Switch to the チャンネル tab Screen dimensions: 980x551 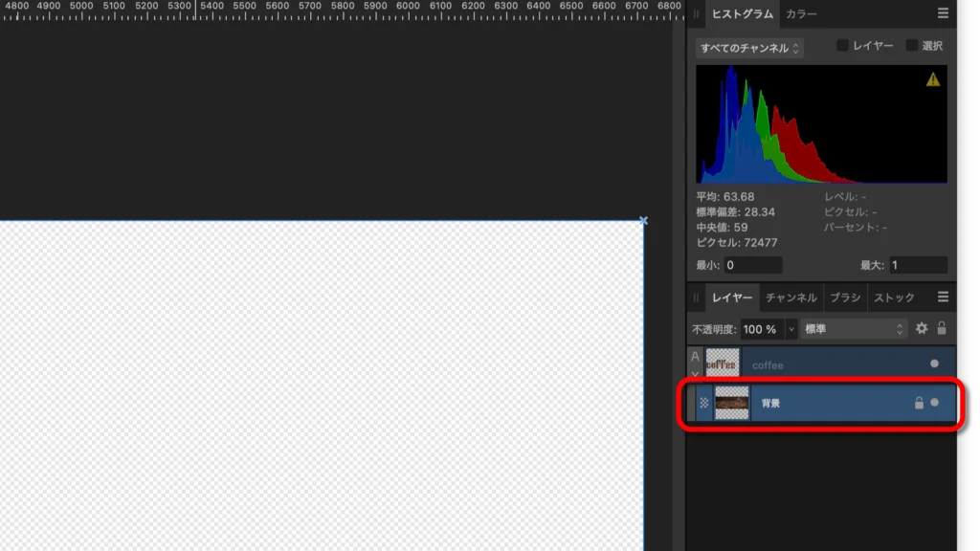pyautogui.click(x=791, y=298)
